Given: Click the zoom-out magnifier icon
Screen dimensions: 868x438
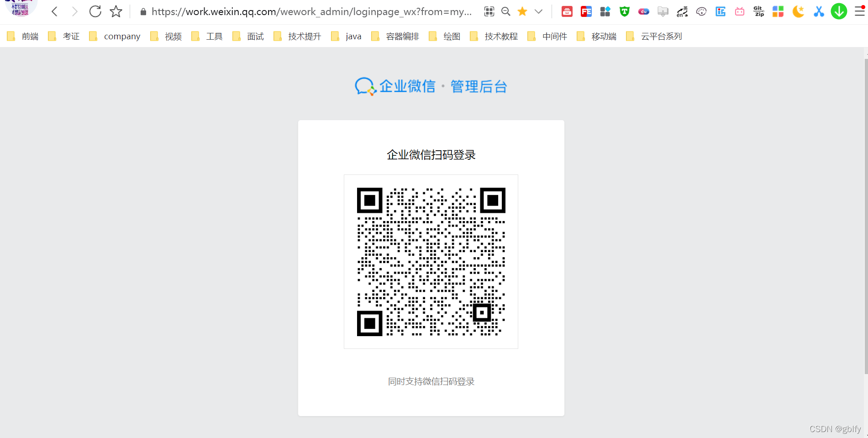Looking at the screenshot, I should coord(505,11).
